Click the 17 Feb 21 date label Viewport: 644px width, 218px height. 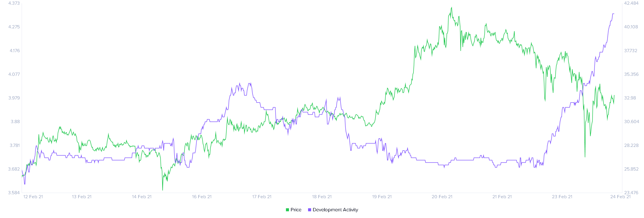click(x=262, y=197)
